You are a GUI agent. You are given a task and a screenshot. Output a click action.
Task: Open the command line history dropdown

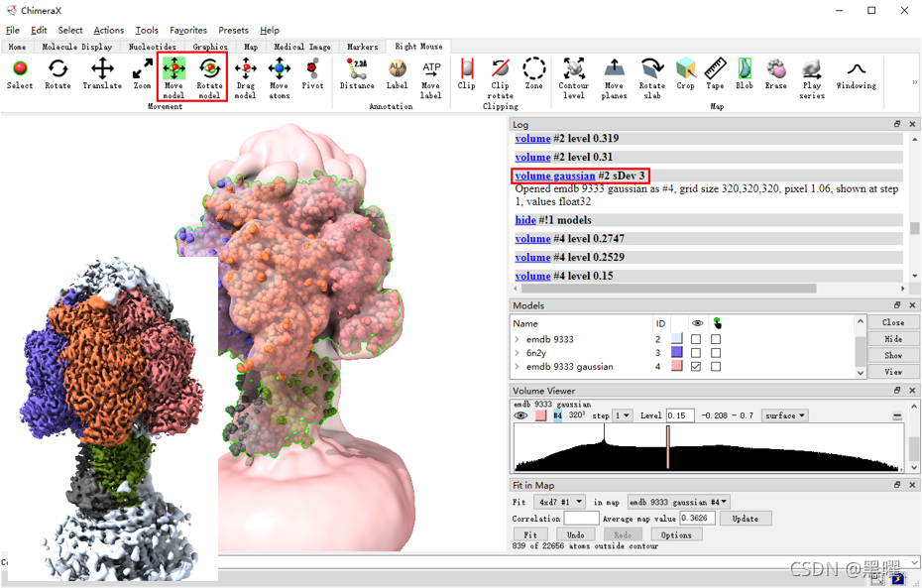914,563
